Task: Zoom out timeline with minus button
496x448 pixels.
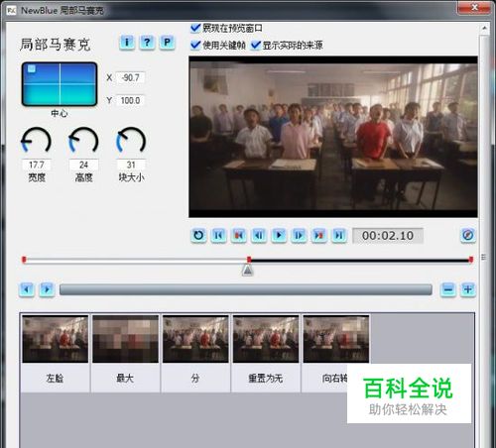Action: (x=448, y=289)
